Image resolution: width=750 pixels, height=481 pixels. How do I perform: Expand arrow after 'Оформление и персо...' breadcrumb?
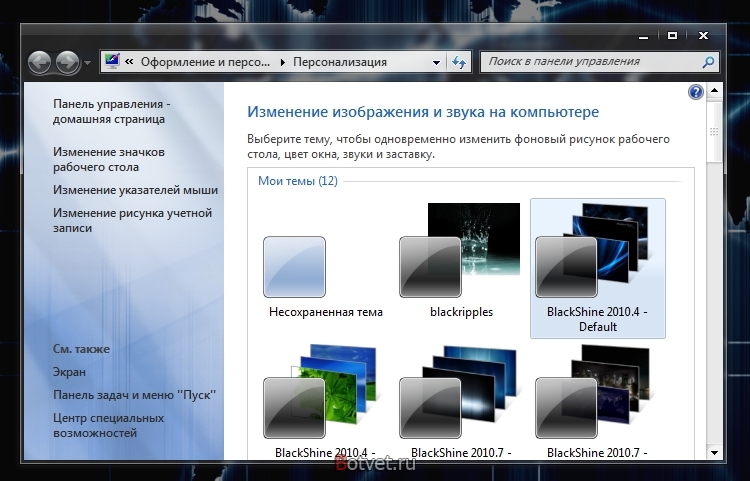point(283,62)
